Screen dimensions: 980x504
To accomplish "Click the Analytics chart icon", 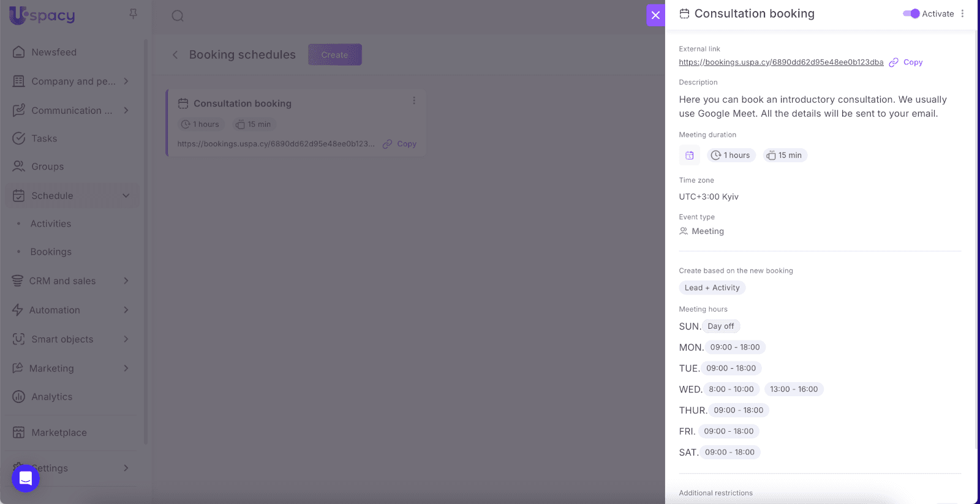I will [x=19, y=397].
